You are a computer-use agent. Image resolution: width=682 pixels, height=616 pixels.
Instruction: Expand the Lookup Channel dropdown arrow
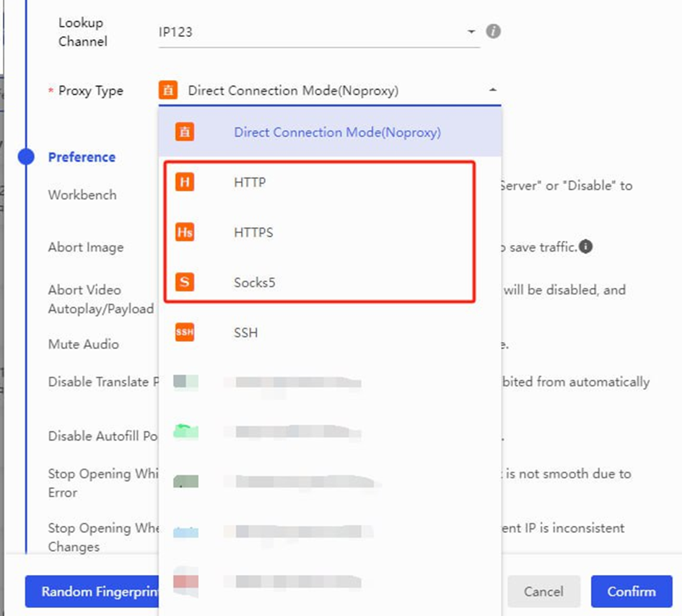coord(471,32)
